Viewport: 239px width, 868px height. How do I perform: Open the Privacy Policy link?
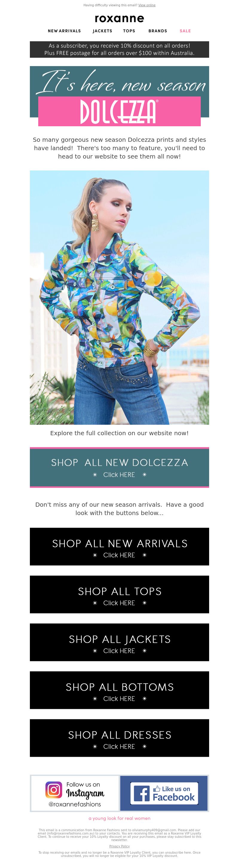point(119,846)
